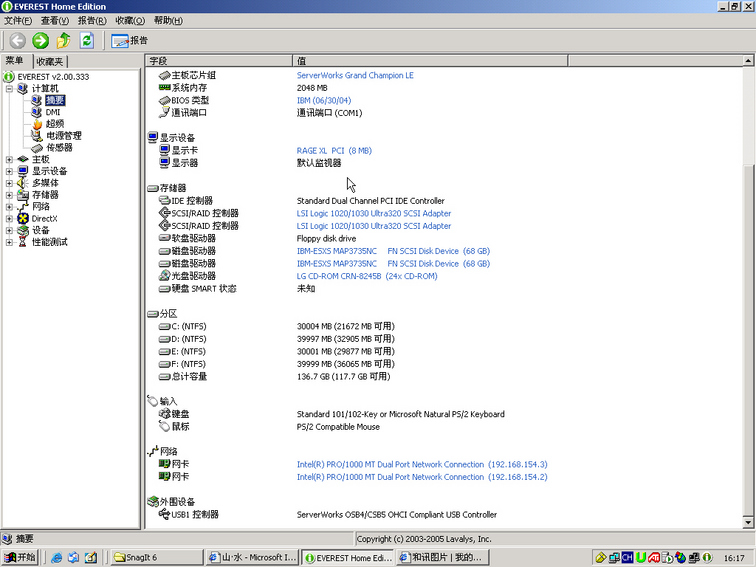
Task: Expand the 网络 tree node
Action: coord(9,207)
